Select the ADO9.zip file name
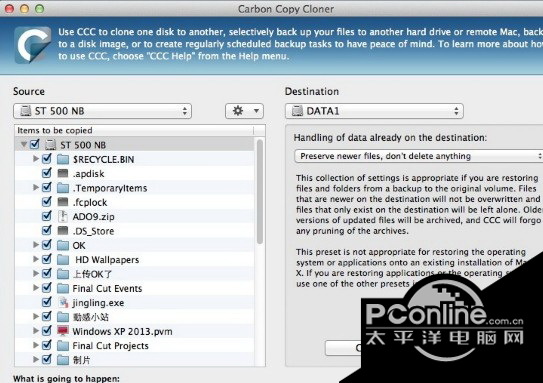Screen dimensions: 543x383 tap(94, 217)
